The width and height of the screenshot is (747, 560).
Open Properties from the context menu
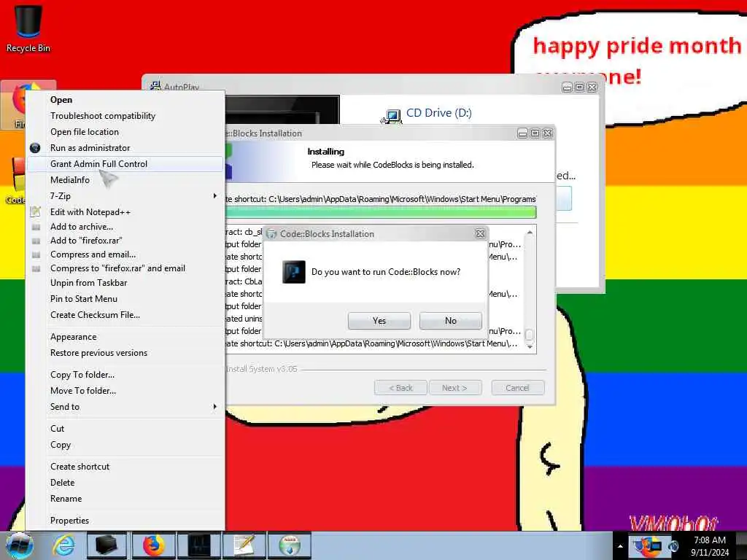[125, 521]
